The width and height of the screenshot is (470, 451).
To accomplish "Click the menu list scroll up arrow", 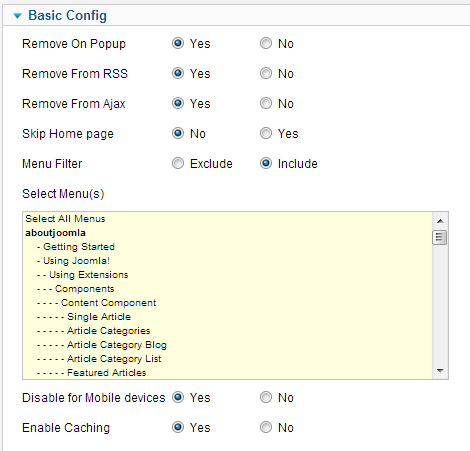I will (440, 221).
